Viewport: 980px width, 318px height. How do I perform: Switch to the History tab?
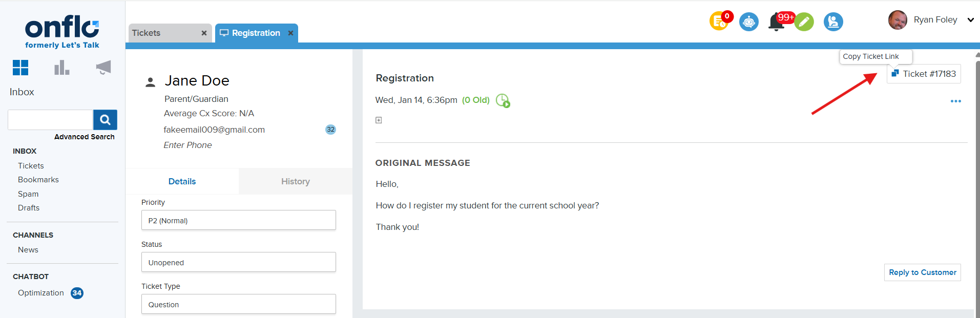(x=295, y=181)
